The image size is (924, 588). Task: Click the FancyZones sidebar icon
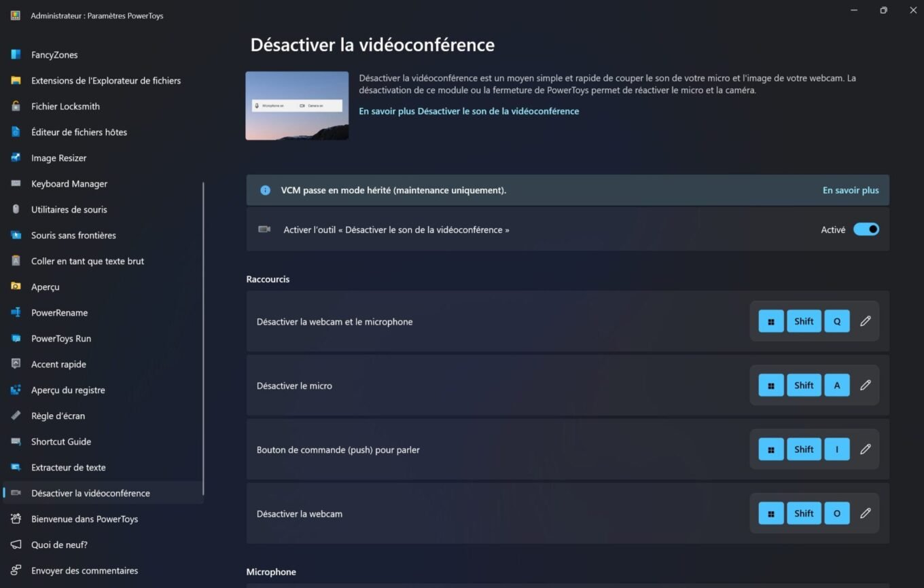pyautogui.click(x=16, y=54)
